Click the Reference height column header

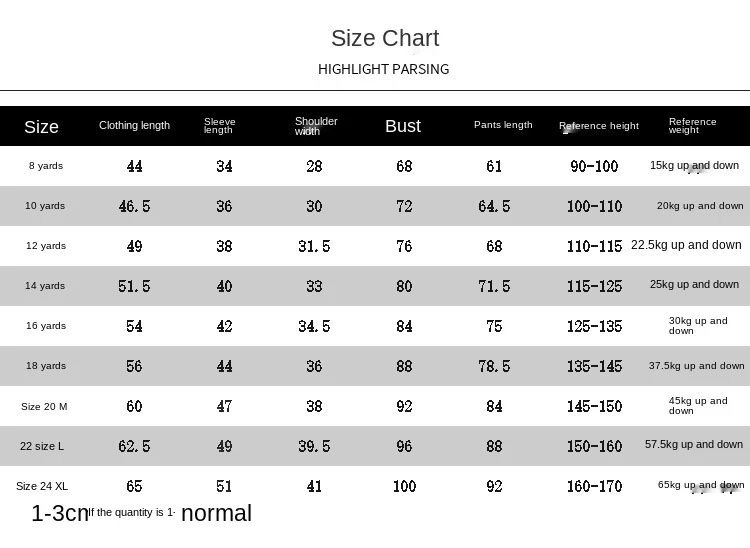[599, 126]
